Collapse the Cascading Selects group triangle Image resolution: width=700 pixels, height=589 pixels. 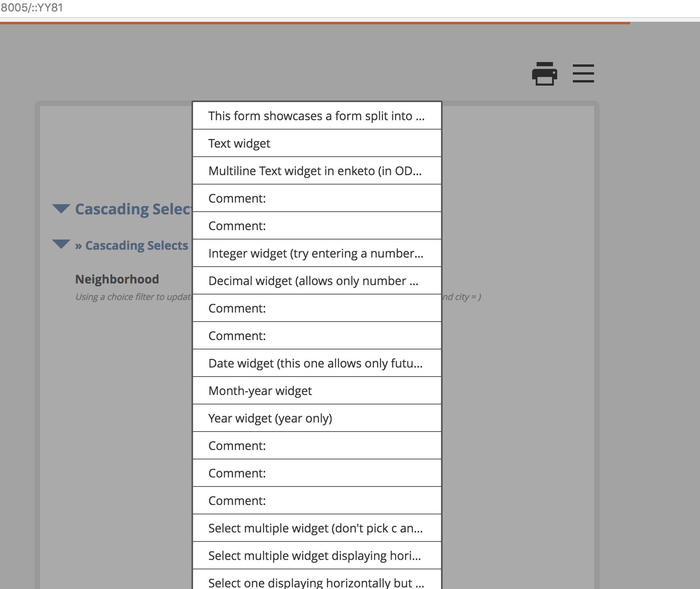click(x=61, y=209)
